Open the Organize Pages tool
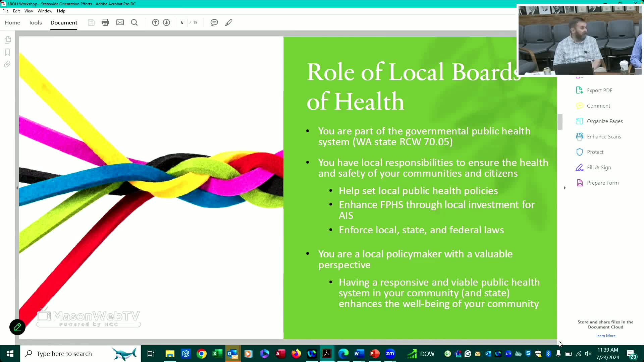The height and width of the screenshot is (362, 644). [605, 121]
